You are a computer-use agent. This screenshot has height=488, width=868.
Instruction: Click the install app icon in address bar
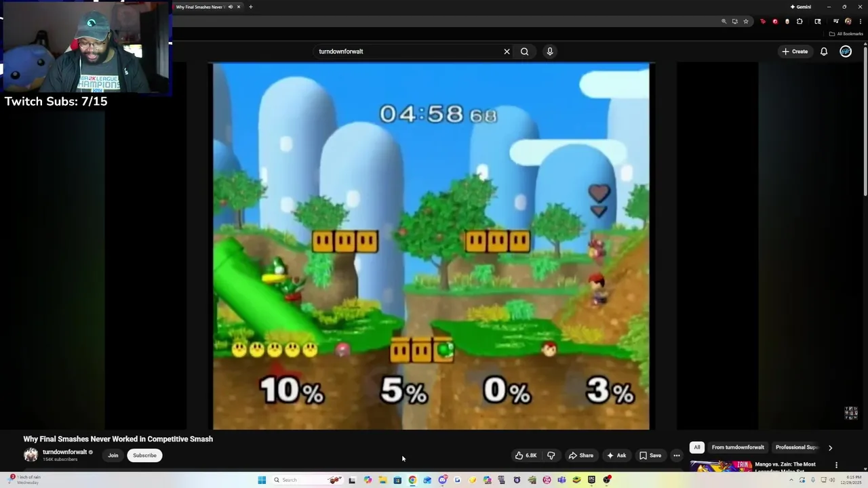coord(735,22)
